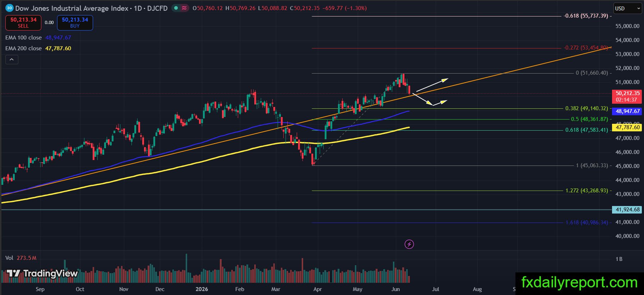Click the 53,000.00 price scale label
This screenshot has height=295, width=644.
[627, 54]
